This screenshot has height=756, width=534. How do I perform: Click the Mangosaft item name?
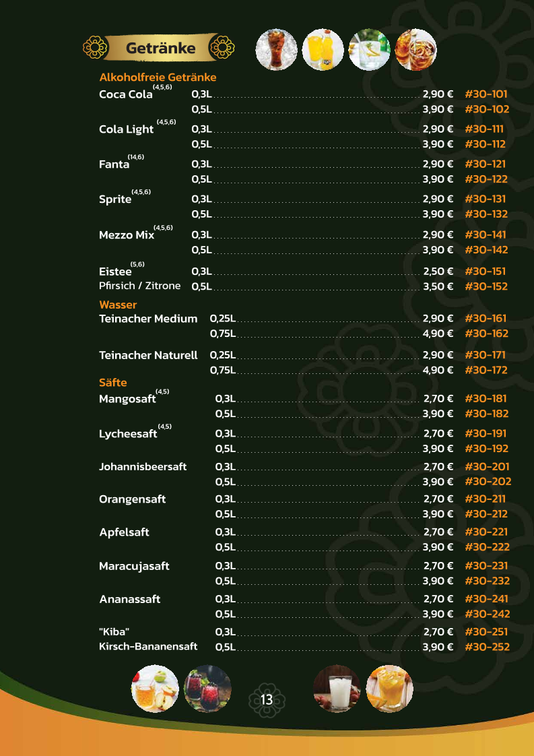coord(128,399)
